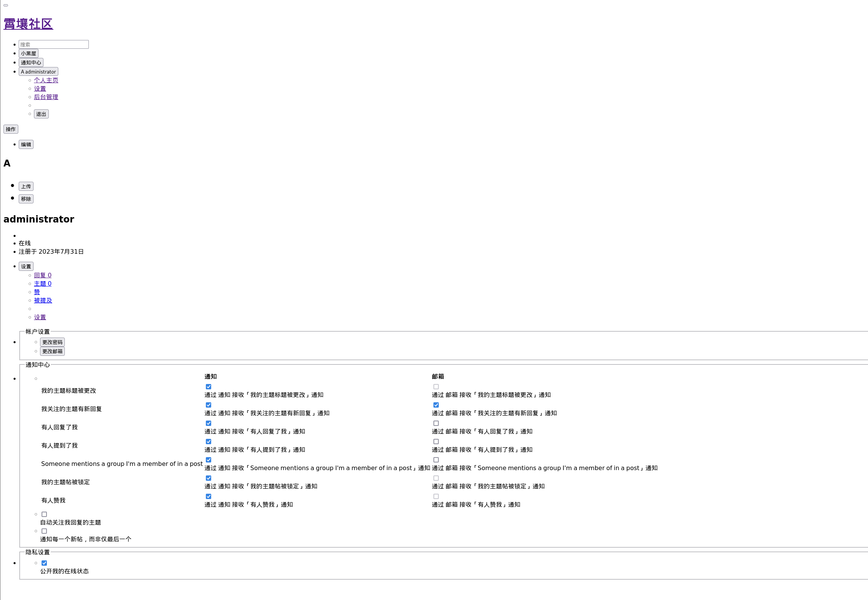Viewport: 868px width, 600px height.
Task: Expand the 操作 actions dropdown
Action: (x=11, y=130)
